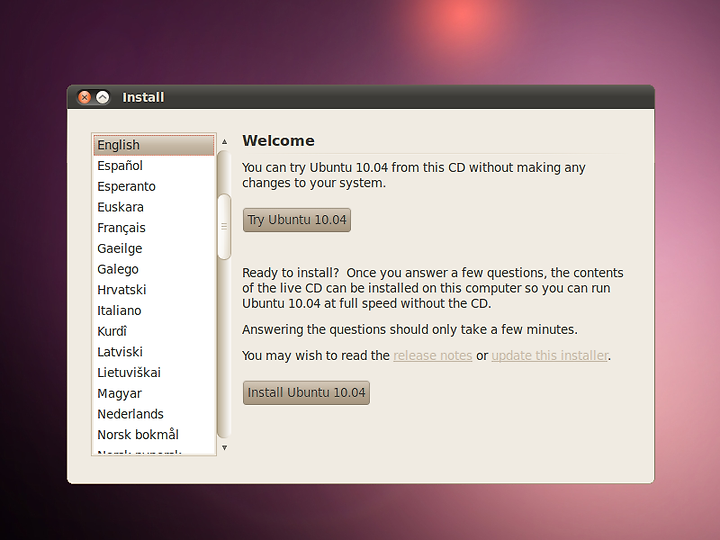Choose Español from the language list
Image resolution: width=720 pixels, height=540 pixels.
click(x=154, y=166)
